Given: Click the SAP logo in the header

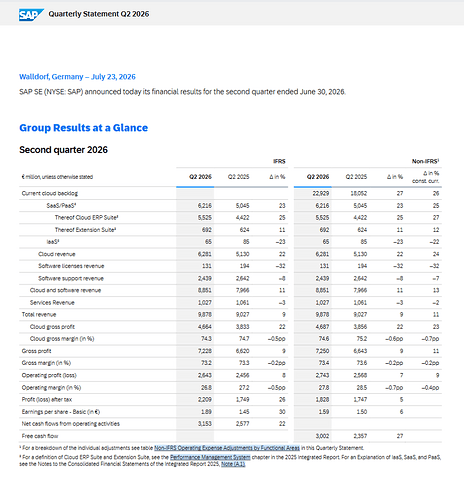Looking at the screenshot, I should (31, 15).
